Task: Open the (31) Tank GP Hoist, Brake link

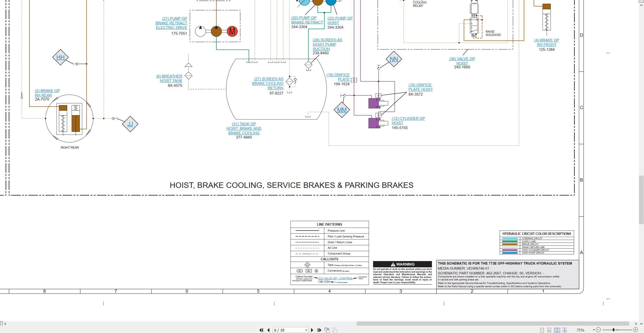Action: point(244,129)
